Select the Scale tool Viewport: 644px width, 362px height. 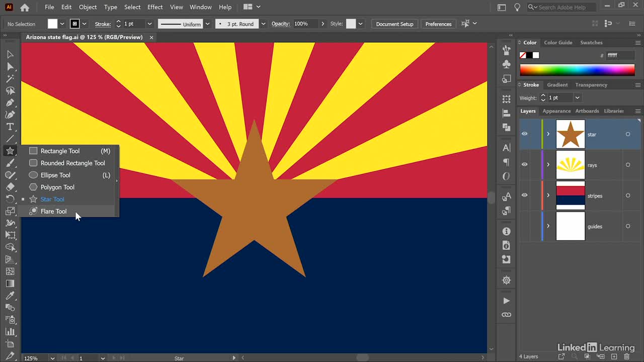(x=10, y=211)
